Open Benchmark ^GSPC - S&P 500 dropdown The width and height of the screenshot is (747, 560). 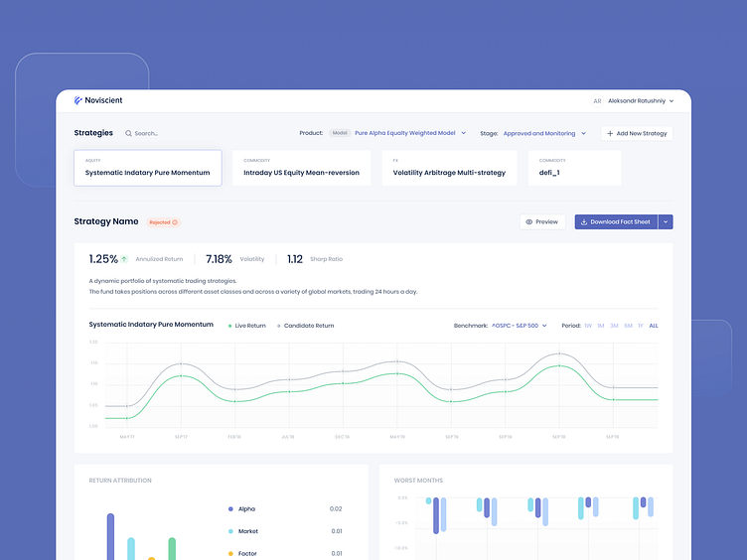click(520, 326)
